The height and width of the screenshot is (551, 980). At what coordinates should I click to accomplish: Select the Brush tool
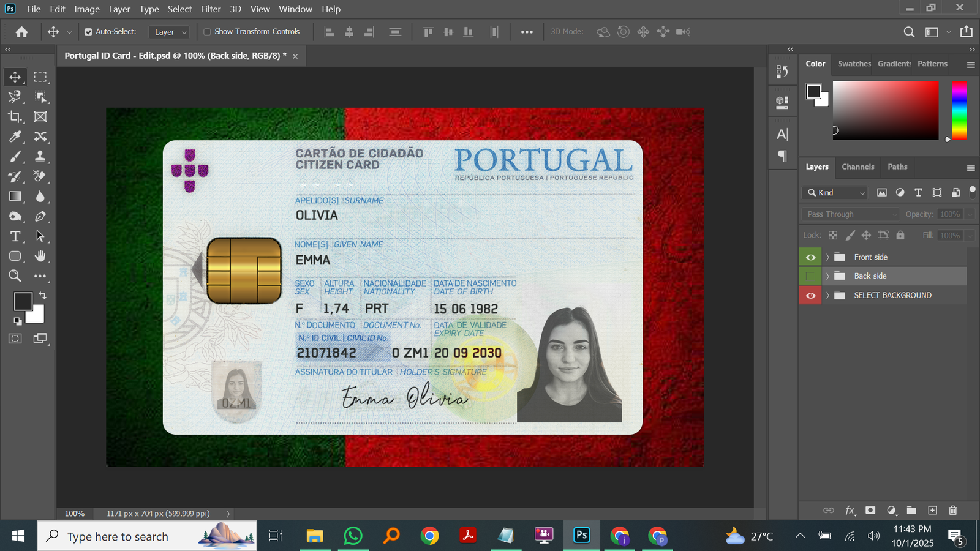point(15,157)
